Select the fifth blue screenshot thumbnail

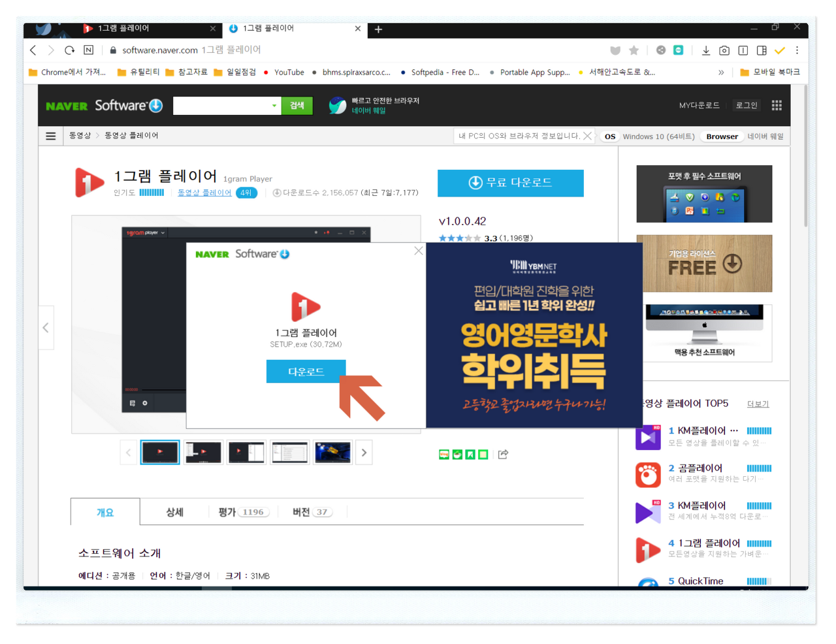pos(333,453)
